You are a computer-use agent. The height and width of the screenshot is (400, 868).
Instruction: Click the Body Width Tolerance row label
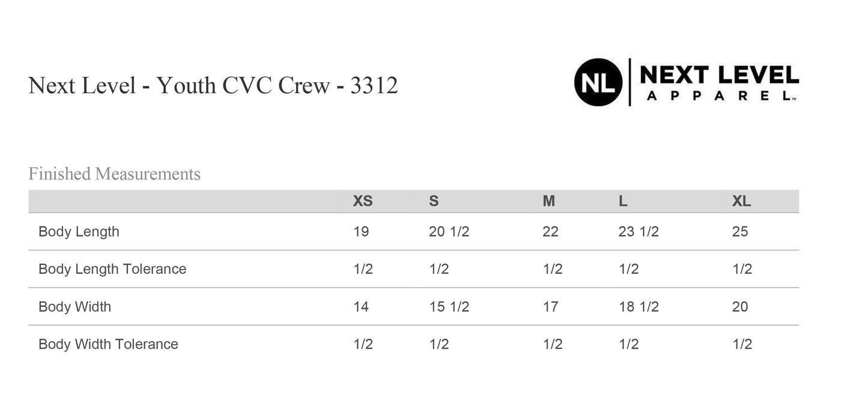pyautogui.click(x=108, y=344)
